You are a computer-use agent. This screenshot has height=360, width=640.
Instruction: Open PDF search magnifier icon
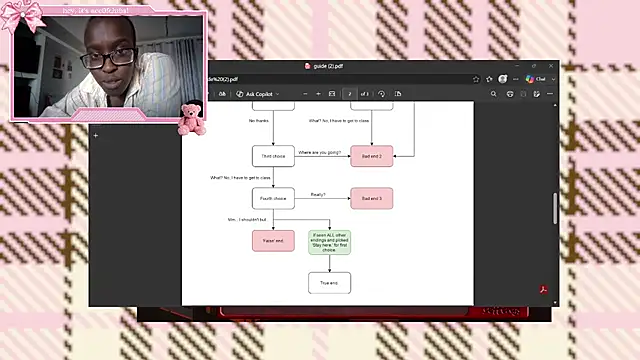point(493,94)
